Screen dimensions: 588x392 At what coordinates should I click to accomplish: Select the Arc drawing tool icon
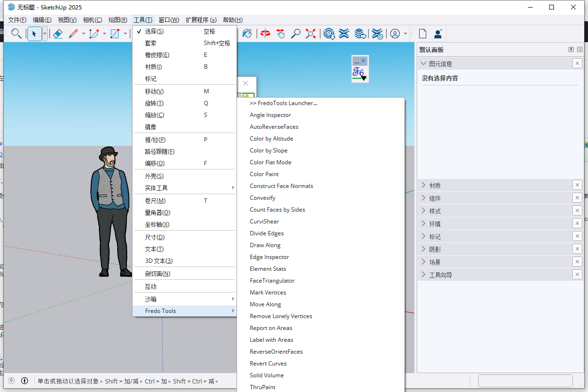(x=94, y=34)
